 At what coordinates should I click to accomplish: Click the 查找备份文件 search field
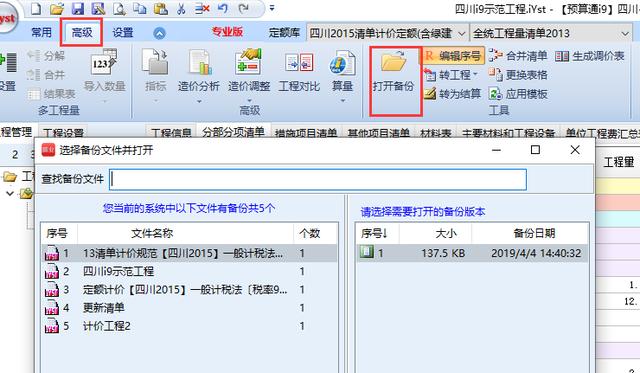click(318, 179)
